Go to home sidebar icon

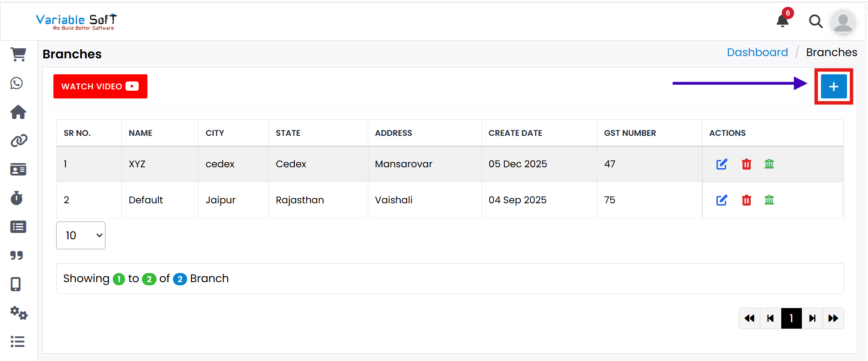[18, 112]
